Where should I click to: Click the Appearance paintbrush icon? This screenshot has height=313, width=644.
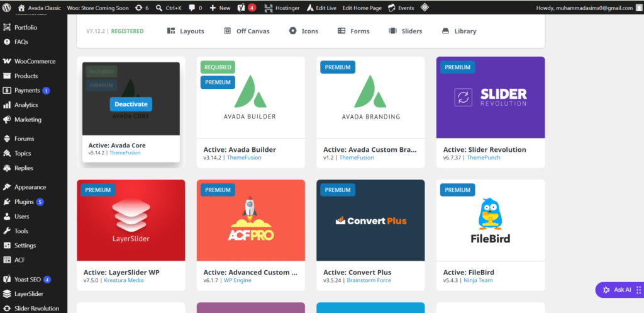[6, 187]
